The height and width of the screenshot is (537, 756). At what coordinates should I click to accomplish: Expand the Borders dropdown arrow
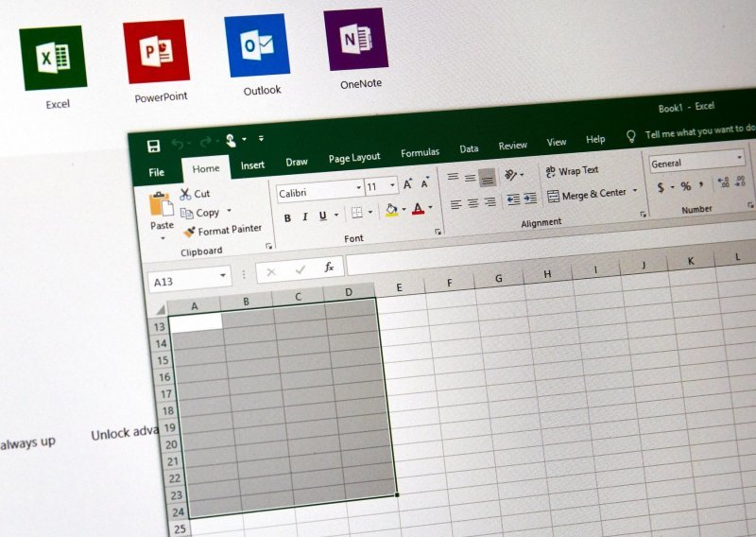[x=370, y=212]
